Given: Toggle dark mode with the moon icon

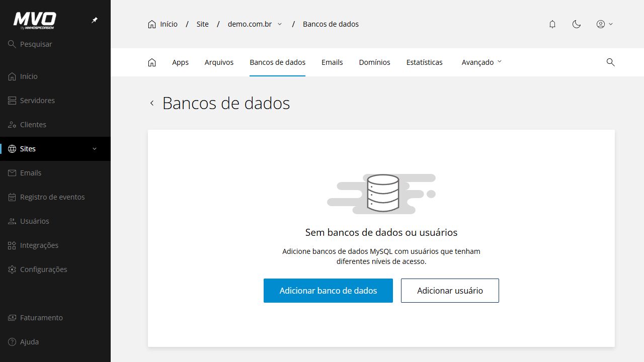Looking at the screenshot, I should 577,24.
